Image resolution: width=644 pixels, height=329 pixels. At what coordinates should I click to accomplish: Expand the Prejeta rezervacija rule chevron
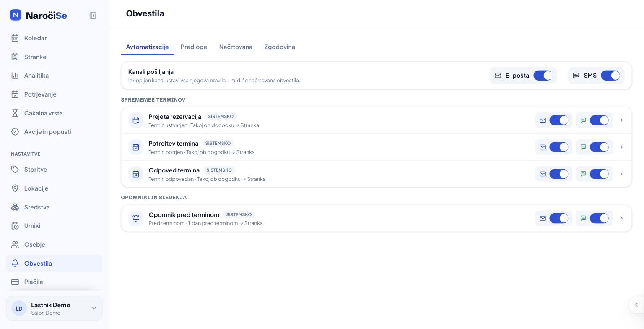[x=621, y=120]
